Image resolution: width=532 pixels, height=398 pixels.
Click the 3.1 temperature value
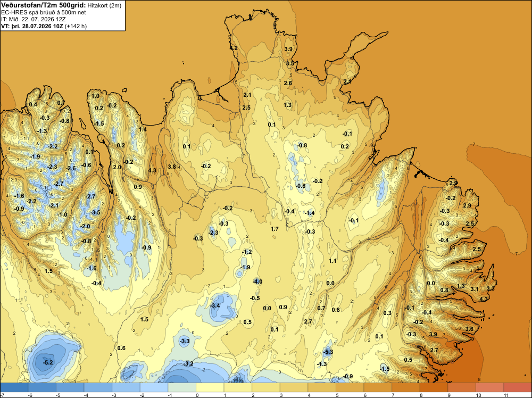coord(475,289)
